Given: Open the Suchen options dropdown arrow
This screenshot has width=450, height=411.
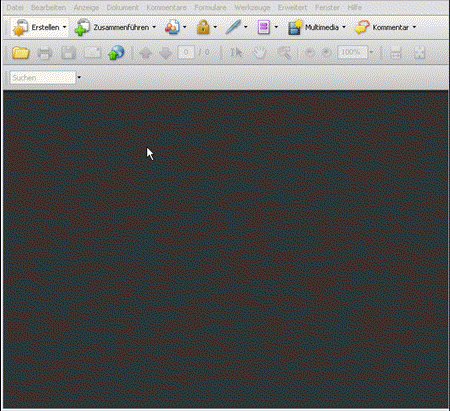Looking at the screenshot, I should pyautogui.click(x=79, y=77).
